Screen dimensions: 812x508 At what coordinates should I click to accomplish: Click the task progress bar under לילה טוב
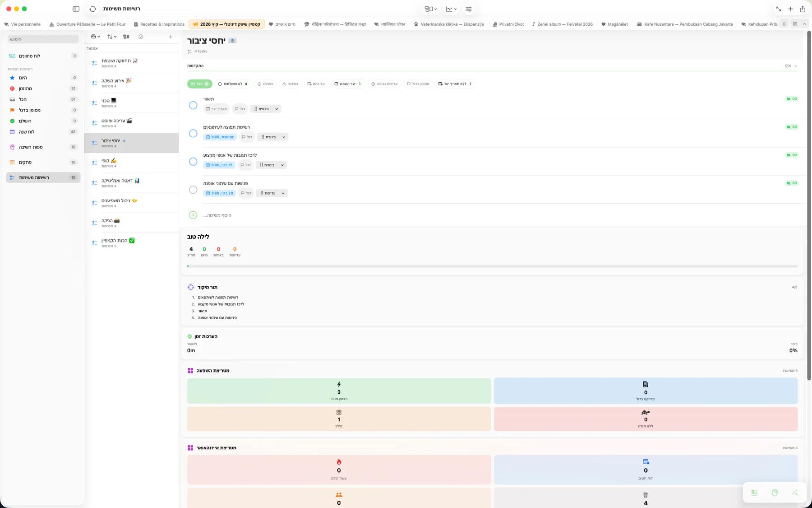tap(492, 266)
